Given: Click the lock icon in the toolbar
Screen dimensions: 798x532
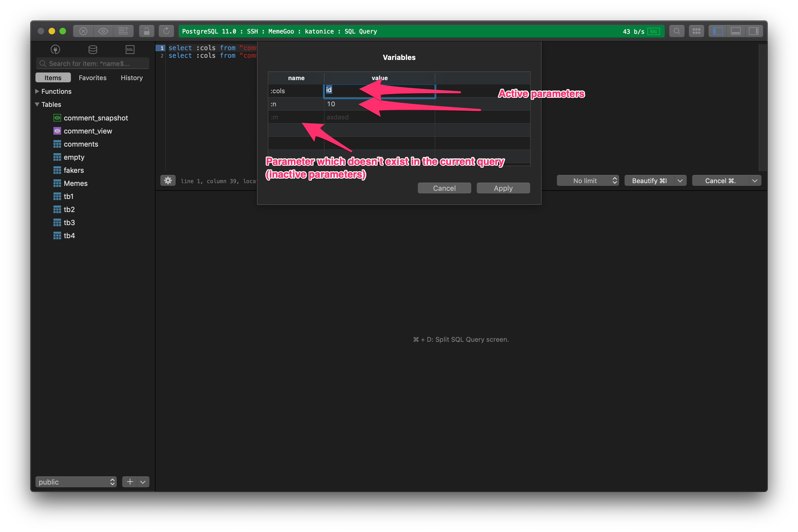Looking at the screenshot, I should tap(147, 31).
